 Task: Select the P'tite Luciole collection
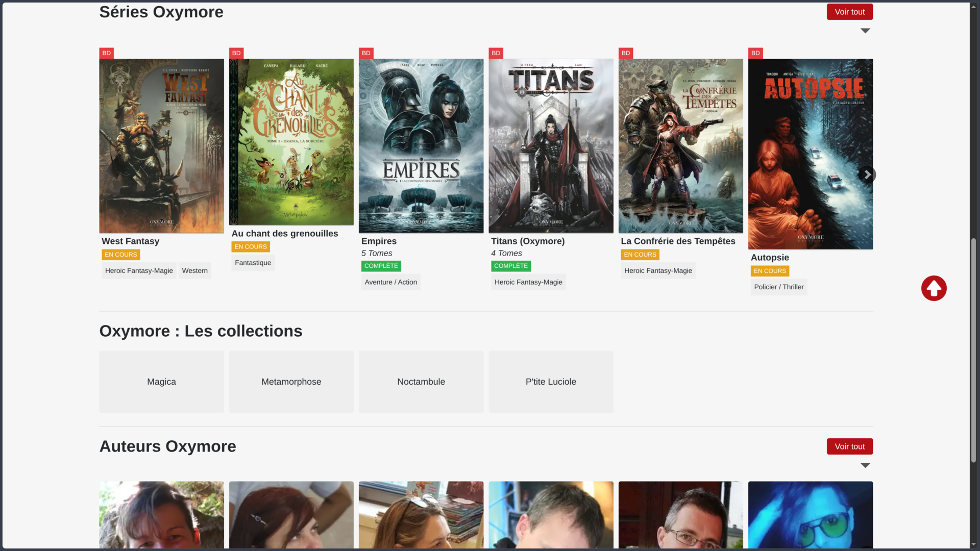[551, 382]
